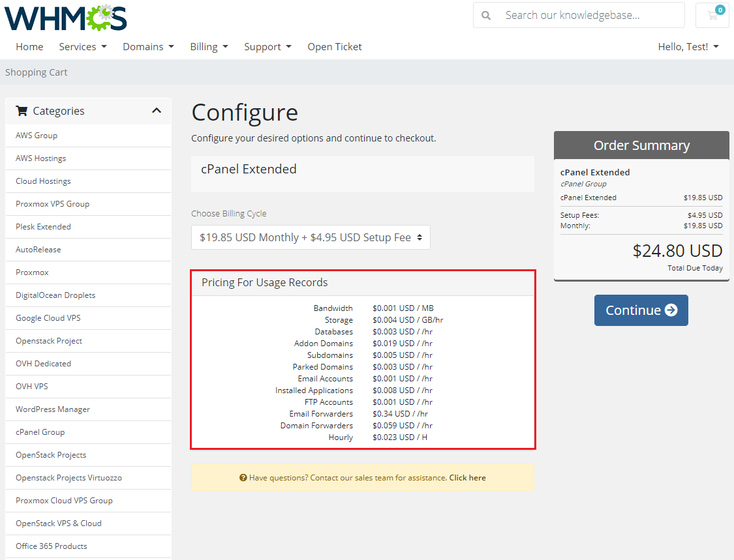The height and width of the screenshot is (560, 734).
Task: Click the search magnifier icon
Action: point(486,16)
